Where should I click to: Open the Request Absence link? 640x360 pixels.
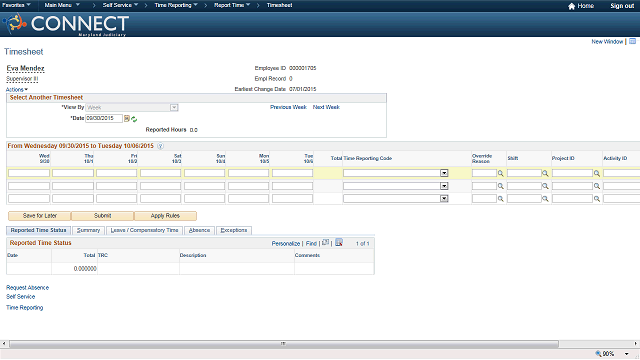pyautogui.click(x=27, y=288)
